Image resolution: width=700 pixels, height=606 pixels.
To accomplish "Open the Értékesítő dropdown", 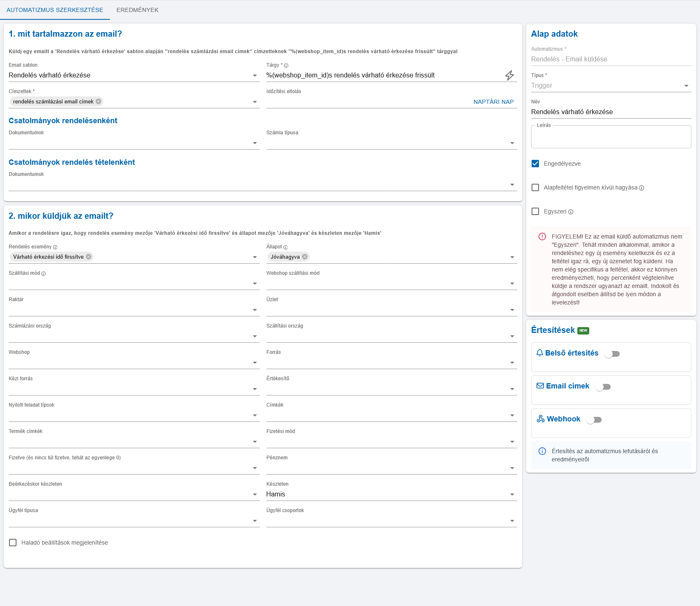I will click(392, 389).
